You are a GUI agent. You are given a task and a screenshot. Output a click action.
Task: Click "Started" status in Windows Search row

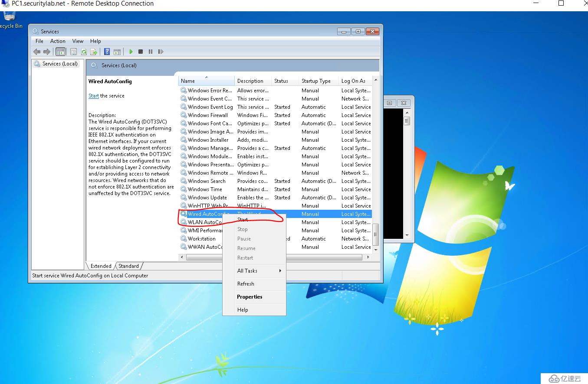pyautogui.click(x=282, y=181)
